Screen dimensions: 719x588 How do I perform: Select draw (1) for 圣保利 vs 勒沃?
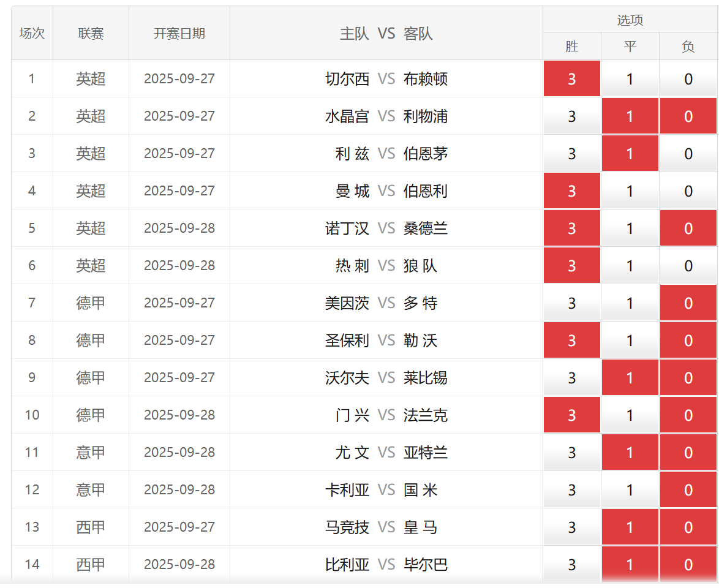coord(630,341)
